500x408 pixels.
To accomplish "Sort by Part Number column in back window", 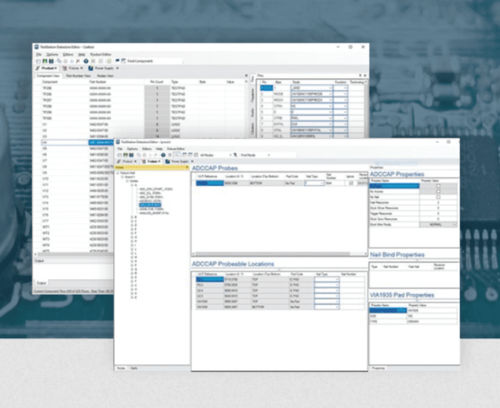I will (98, 82).
